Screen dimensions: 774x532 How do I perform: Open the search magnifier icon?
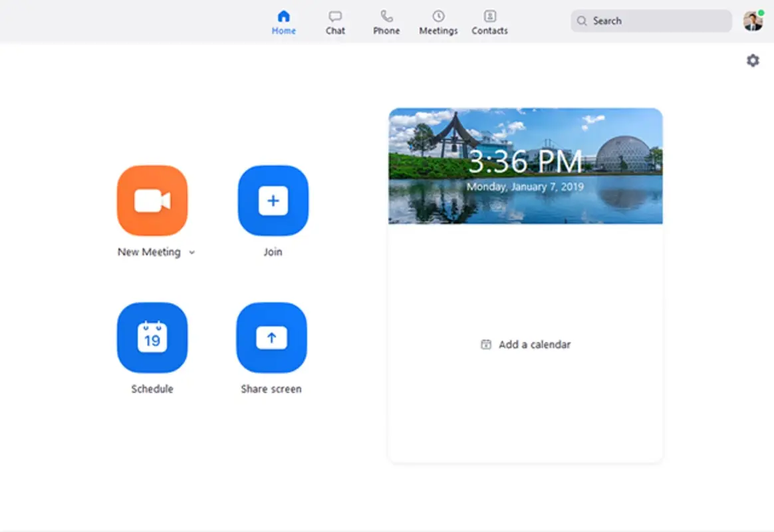pos(582,21)
